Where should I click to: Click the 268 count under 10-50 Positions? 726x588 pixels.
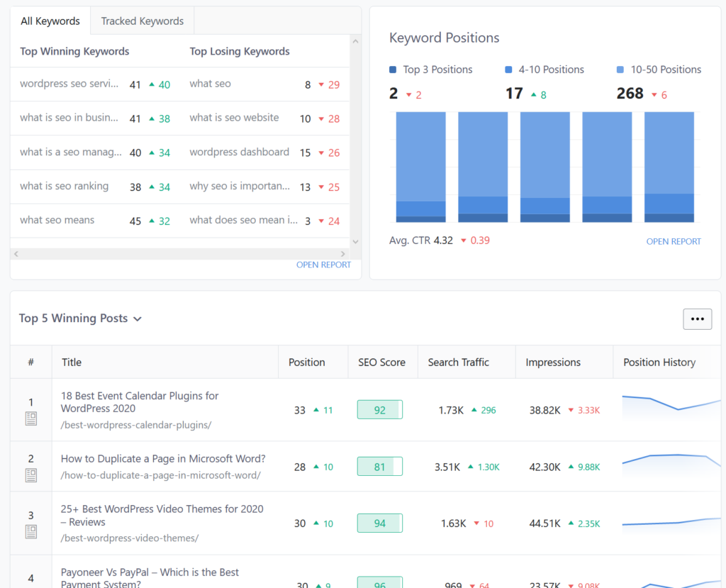tap(630, 94)
